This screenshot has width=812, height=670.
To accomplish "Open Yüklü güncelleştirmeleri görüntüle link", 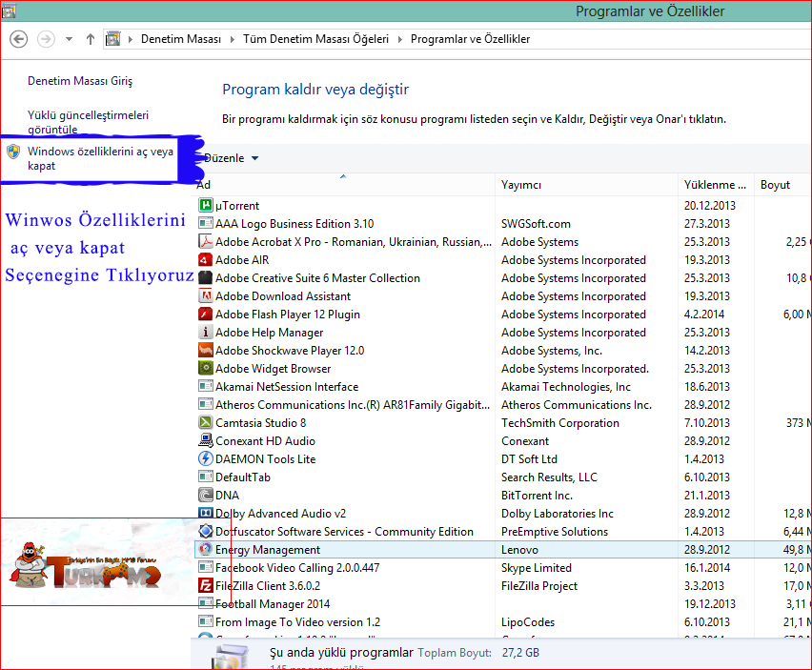I will [88, 122].
